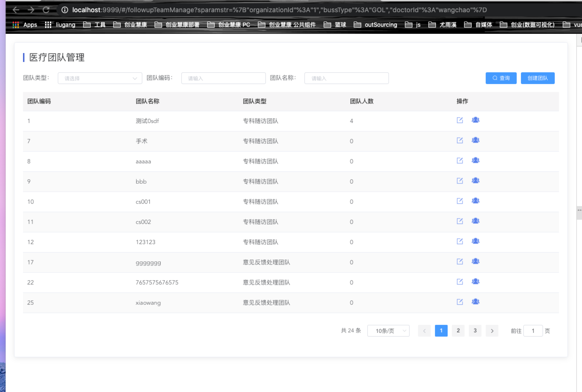Reload the current page

(46, 10)
